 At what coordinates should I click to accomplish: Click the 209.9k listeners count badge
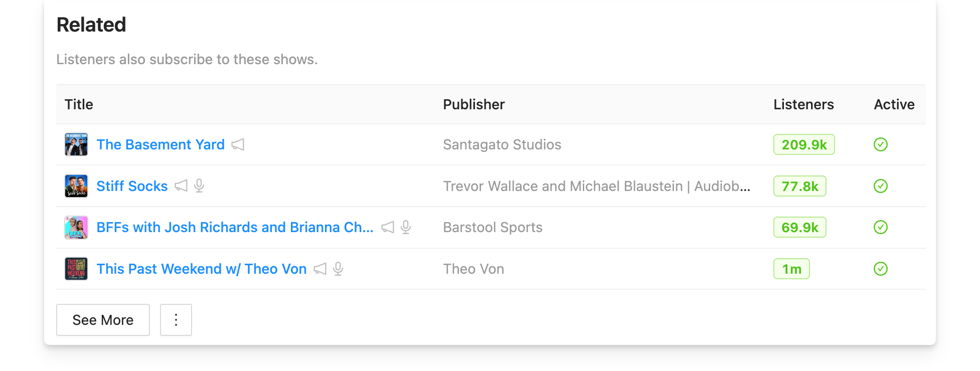(x=803, y=145)
